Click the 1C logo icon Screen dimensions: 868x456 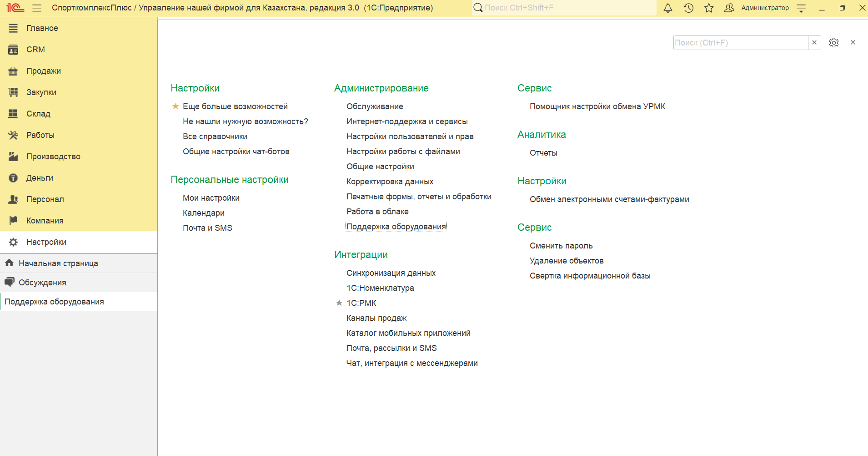tap(15, 8)
